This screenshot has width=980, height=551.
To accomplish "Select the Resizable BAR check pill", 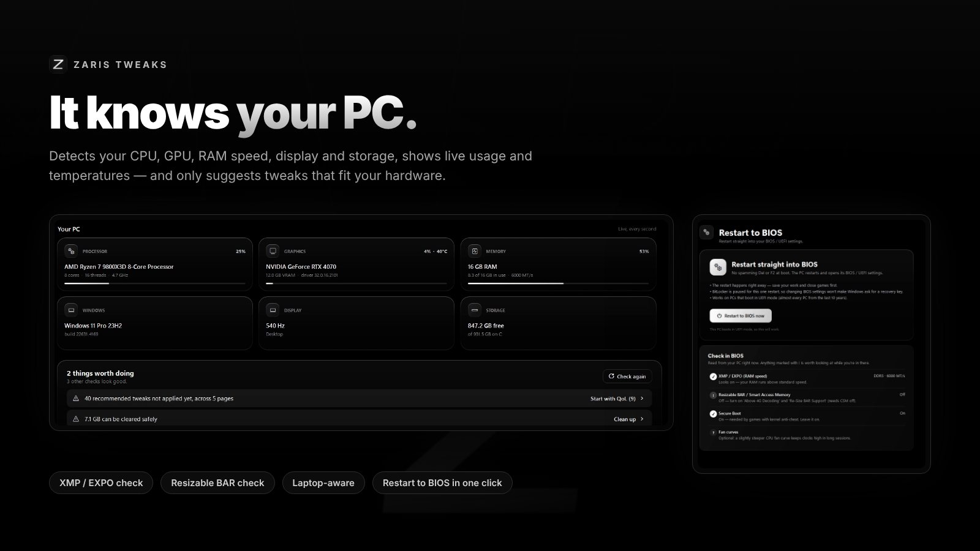I will point(217,483).
